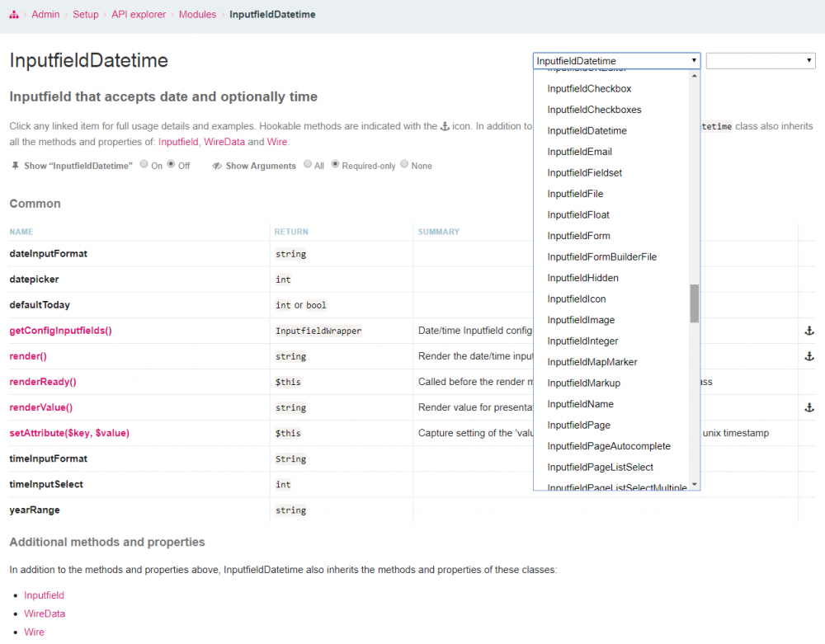Choose InputfieldEmail from dropdown list
The image size is (825, 644).
click(x=579, y=152)
